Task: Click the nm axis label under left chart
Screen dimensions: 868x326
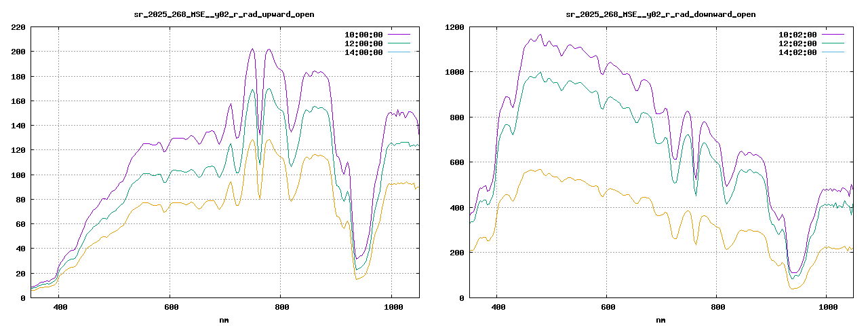Action: pos(224,319)
